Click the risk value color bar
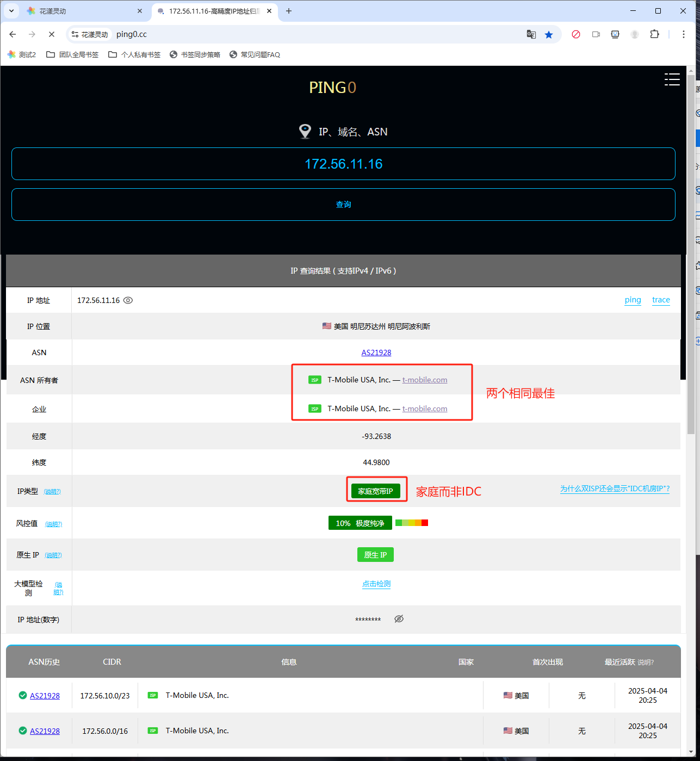The image size is (700, 761). (x=412, y=523)
